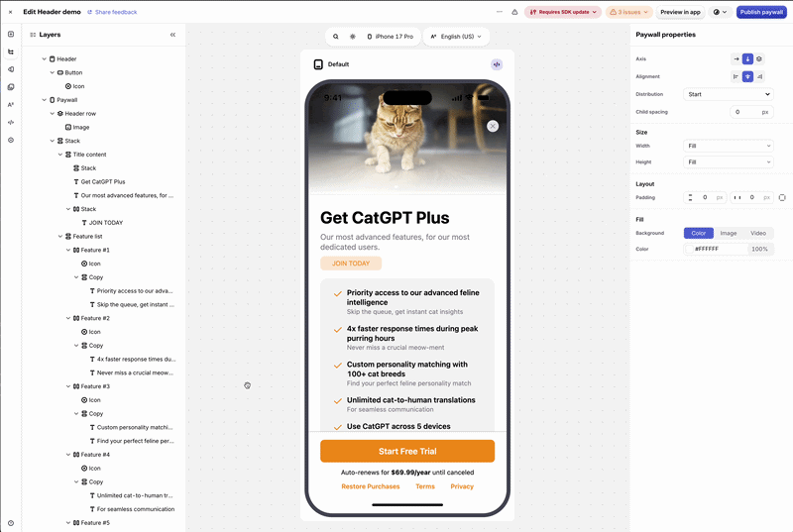Click the Privacy link in preview
The image size is (793, 532).
click(462, 486)
